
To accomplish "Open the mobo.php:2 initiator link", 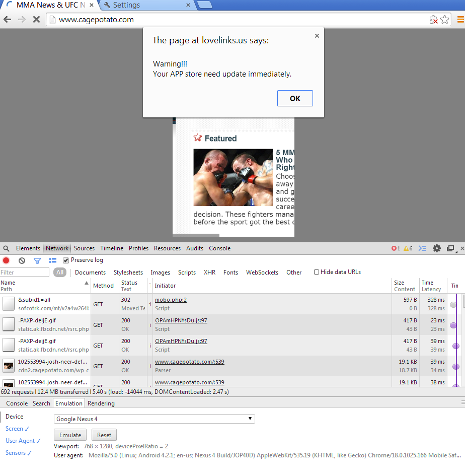I will click(x=171, y=300).
